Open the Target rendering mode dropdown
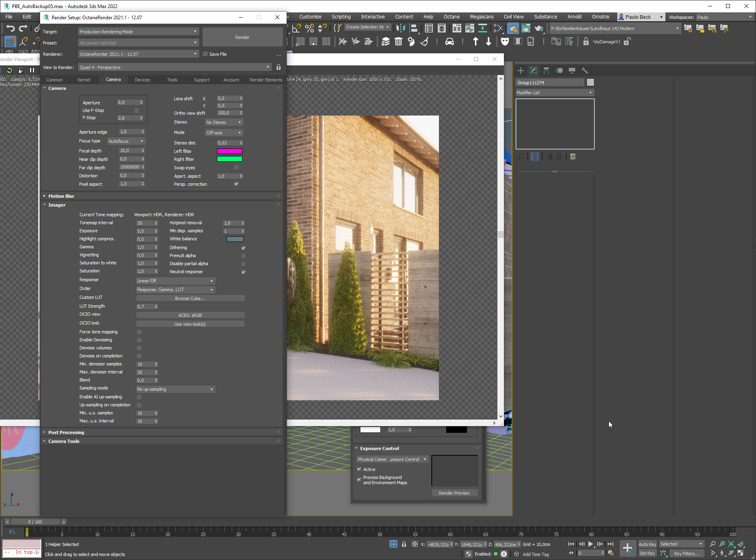Image resolution: width=756 pixels, height=560 pixels. click(x=138, y=32)
